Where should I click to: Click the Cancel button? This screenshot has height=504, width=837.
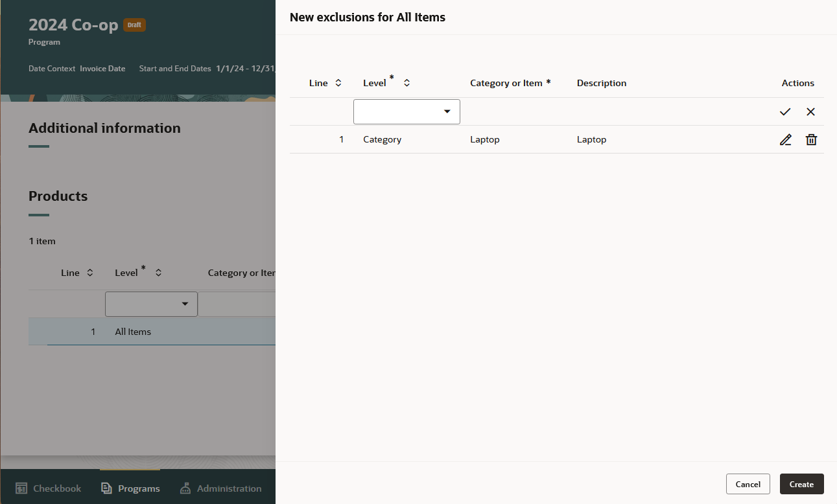pyautogui.click(x=748, y=484)
